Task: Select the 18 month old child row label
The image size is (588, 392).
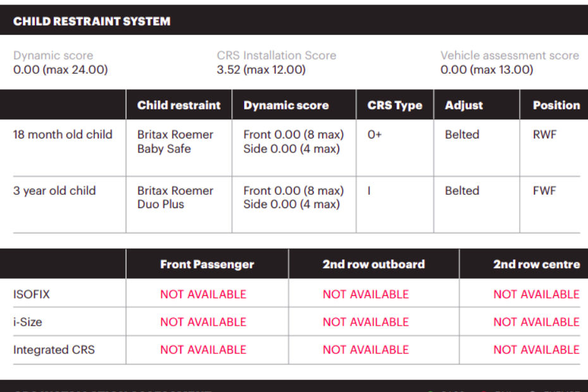Action: coord(63,134)
